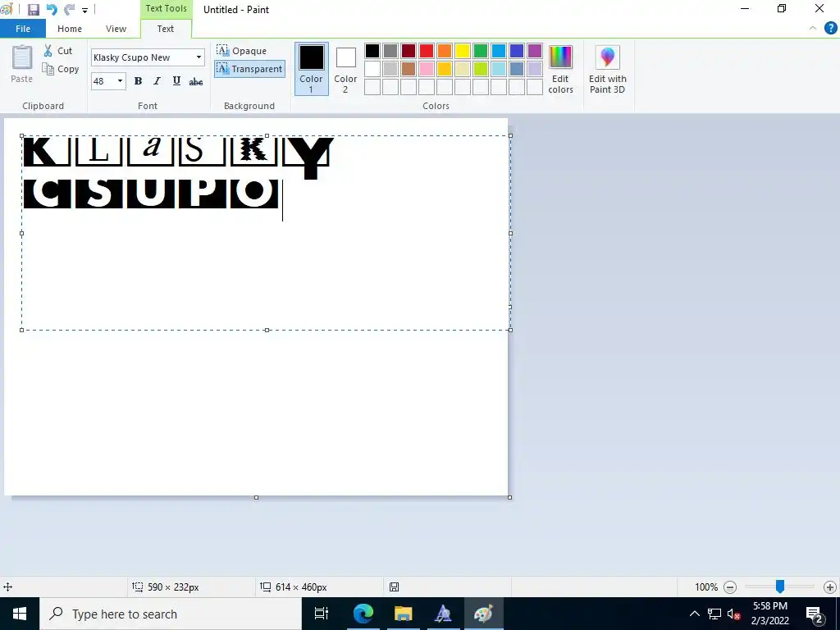Save the drawing with the floppy disk icon

tap(33, 10)
